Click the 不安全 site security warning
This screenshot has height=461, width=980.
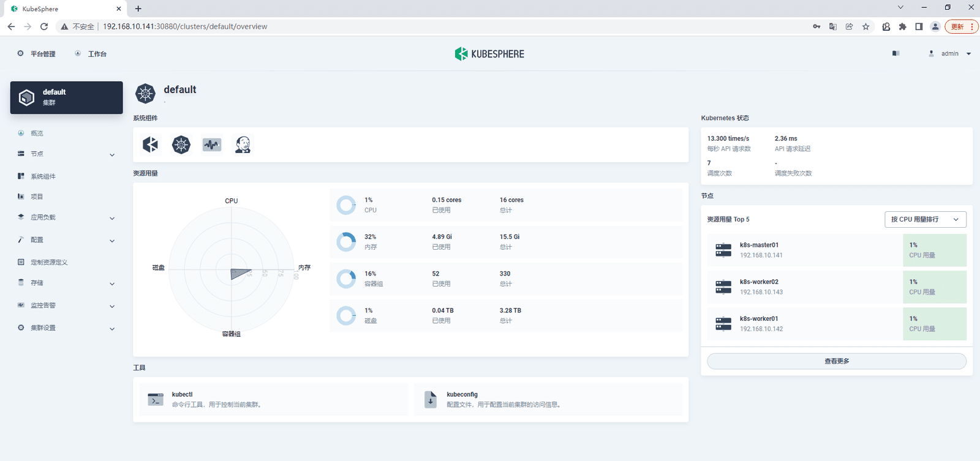click(x=78, y=26)
